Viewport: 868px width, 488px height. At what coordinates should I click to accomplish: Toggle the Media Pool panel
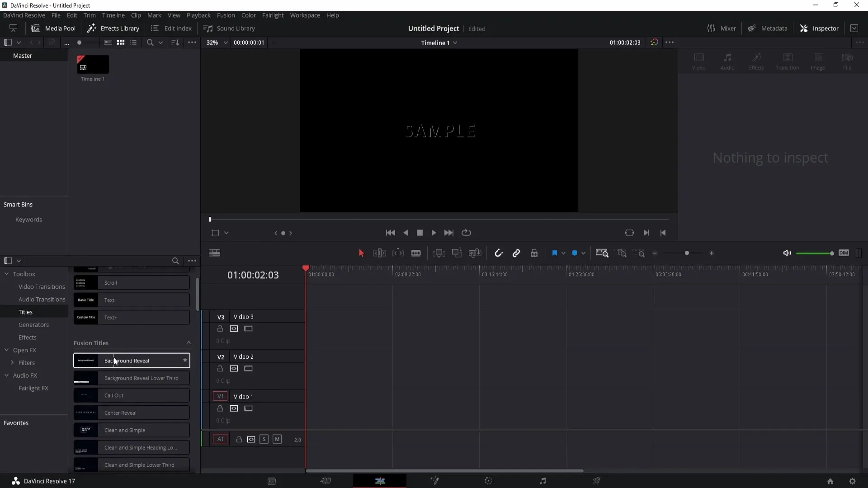[x=53, y=28]
